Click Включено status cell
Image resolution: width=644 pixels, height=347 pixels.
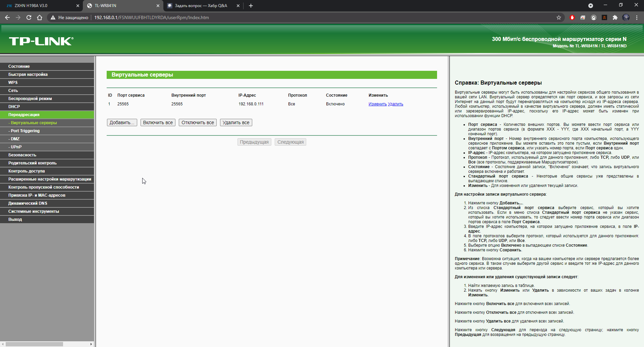[x=335, y=104]
